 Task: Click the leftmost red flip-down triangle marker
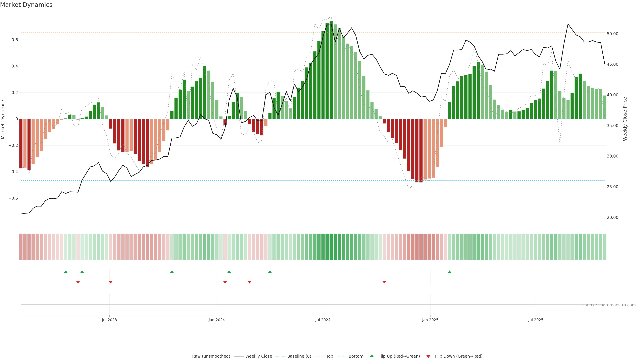(78, 282)
